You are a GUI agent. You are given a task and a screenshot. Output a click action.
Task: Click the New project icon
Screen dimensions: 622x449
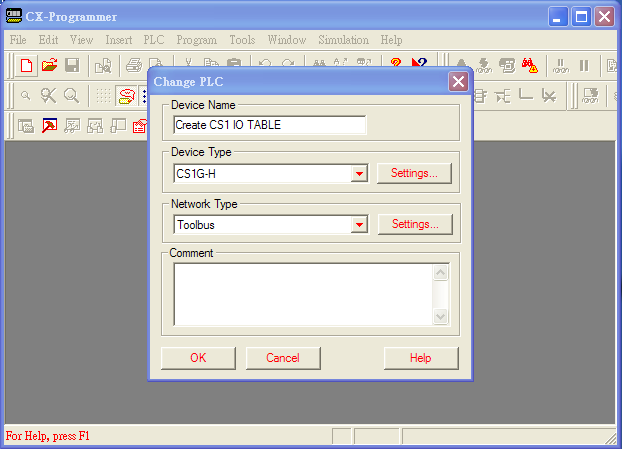click(x=26, y=65)
